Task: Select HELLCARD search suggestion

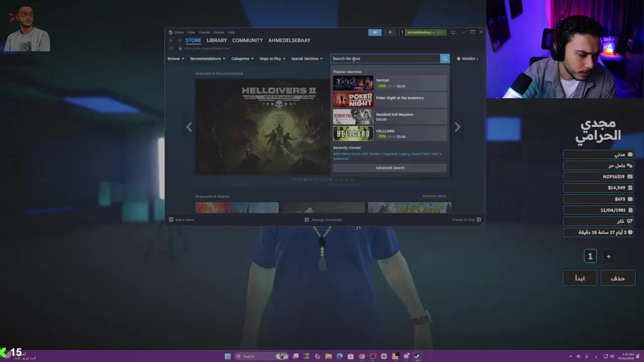Action: (x=390, y=133)
